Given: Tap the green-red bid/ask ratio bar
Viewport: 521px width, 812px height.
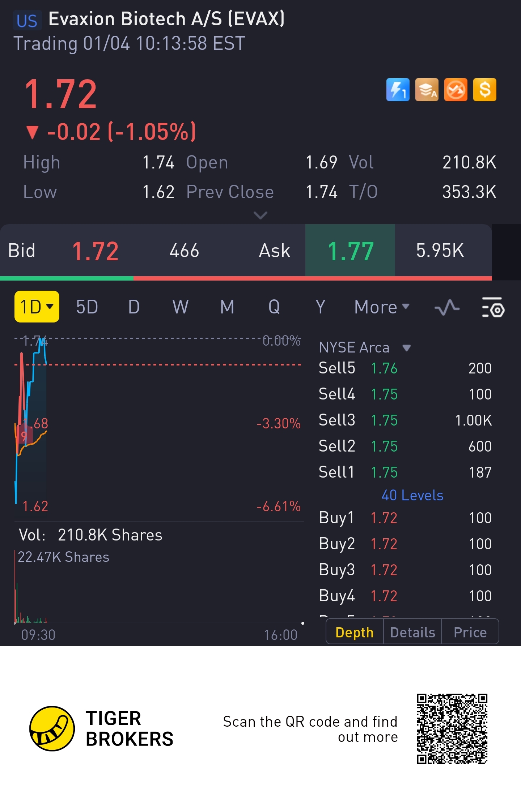Looking at the screenshot, I should coord(246,278).
